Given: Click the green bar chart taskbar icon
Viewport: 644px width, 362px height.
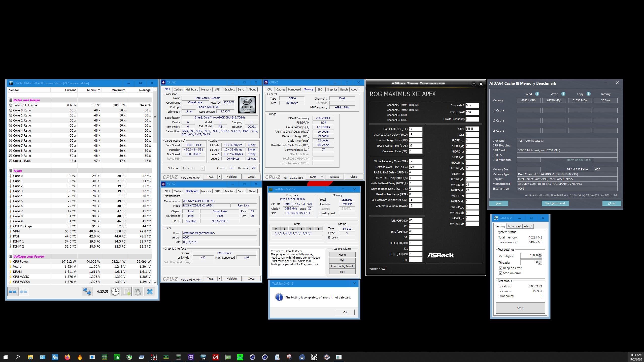Looking at the screenshot, I should click(x=117, y=357).
